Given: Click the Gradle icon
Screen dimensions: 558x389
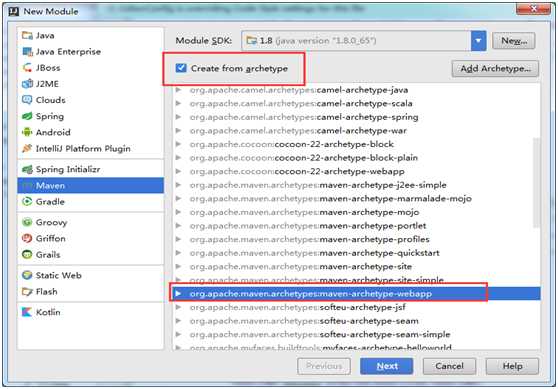Looking at the screenshot, I should point(27,202).
